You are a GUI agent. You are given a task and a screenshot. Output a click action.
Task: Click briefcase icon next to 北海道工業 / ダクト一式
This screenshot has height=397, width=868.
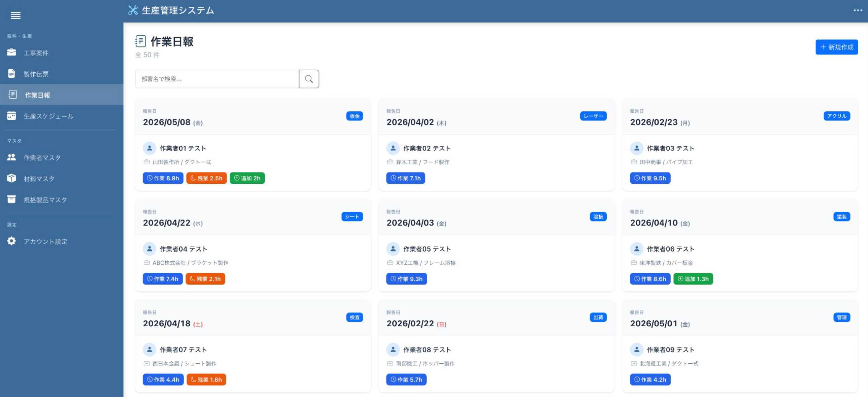click(x=634, y=363)
